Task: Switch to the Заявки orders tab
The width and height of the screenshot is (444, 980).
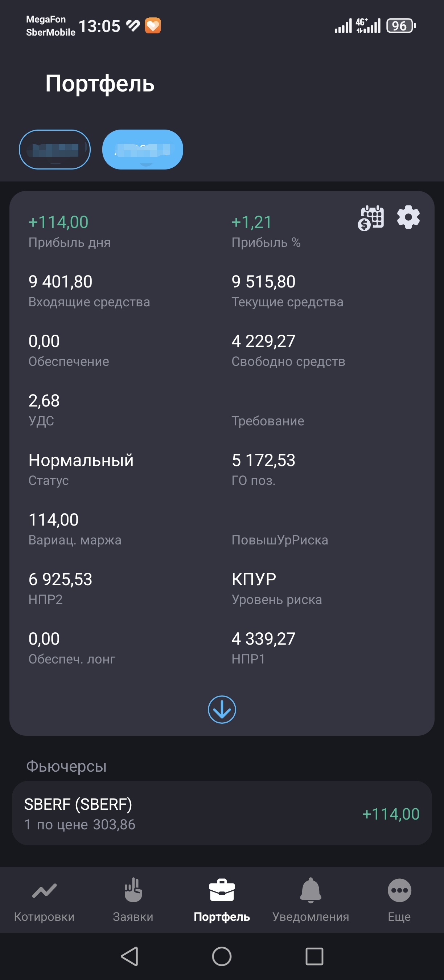Action: click(x=133, y=901)
